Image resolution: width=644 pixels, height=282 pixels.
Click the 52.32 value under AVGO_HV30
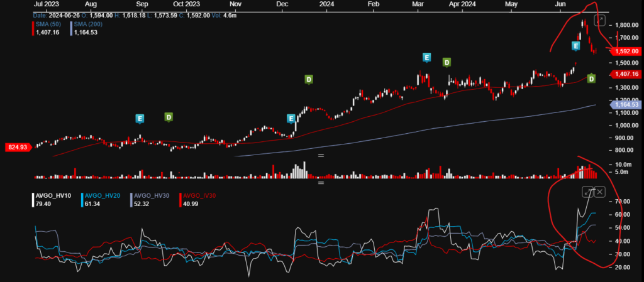tap(141, 203)
